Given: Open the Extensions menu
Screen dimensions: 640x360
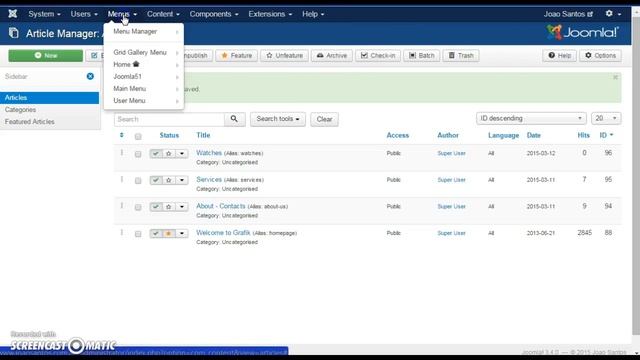Looking at the screenshot, I should click(x=270, y=14).
